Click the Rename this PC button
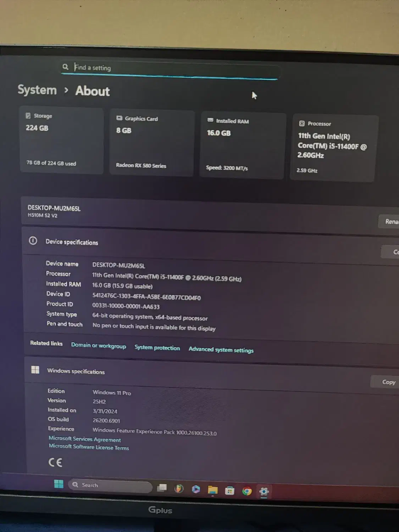 pyautogui.click(x=390, y=221)
